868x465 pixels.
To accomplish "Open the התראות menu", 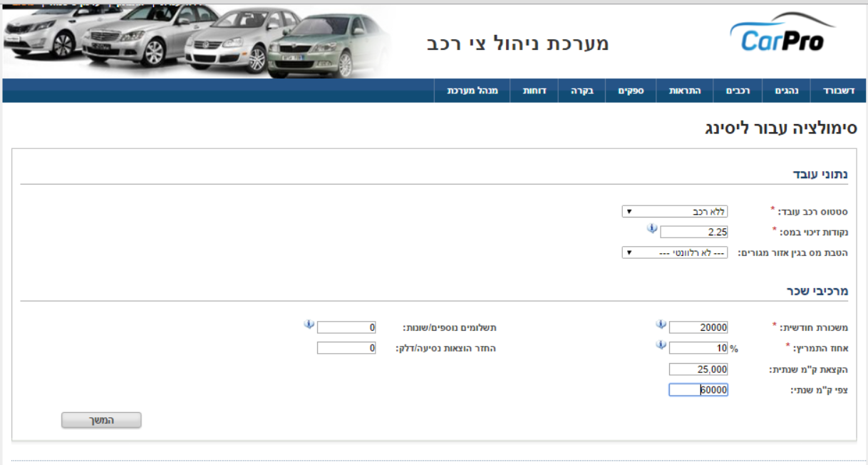I will coord(684,91).
